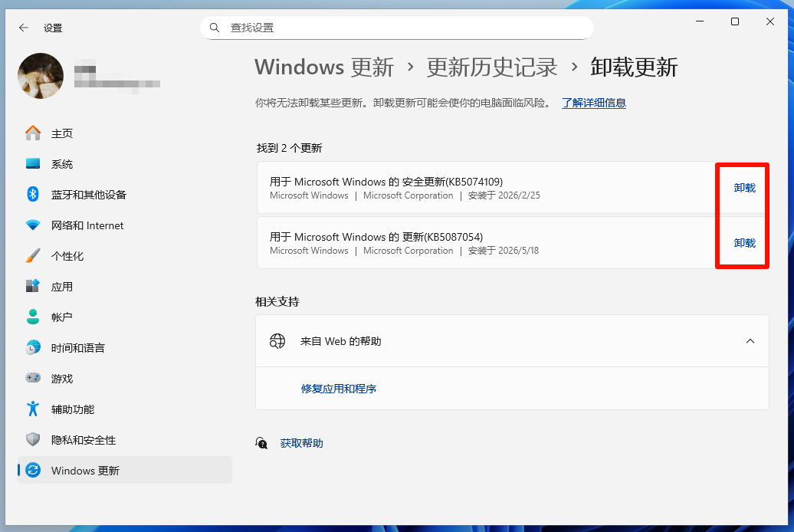Click the web help globe icon
The height and width of the screenshot is (532, 794).
pyautogui.click(x=277, y=341)
